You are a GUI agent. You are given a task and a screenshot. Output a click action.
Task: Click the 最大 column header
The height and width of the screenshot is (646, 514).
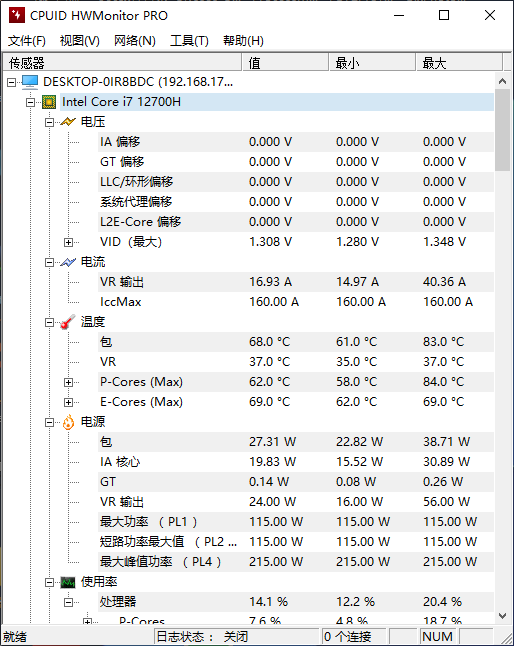(459, 63)
